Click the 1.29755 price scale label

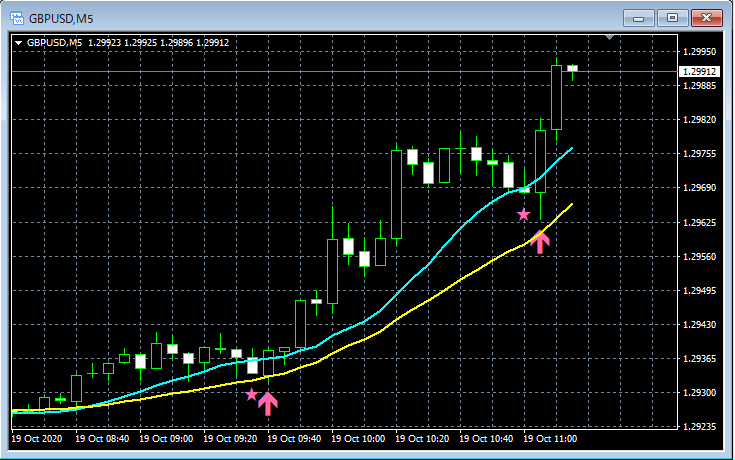pos(700,154)
